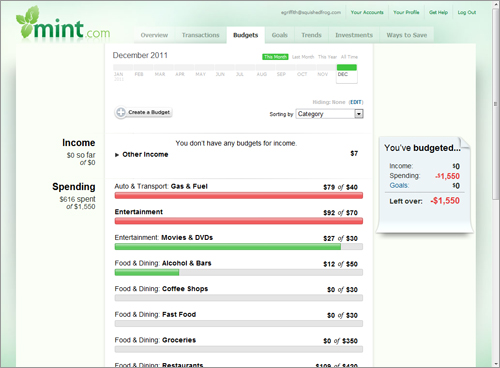
Task: Click the $7 Other Income amount
Action: (354, 154)
